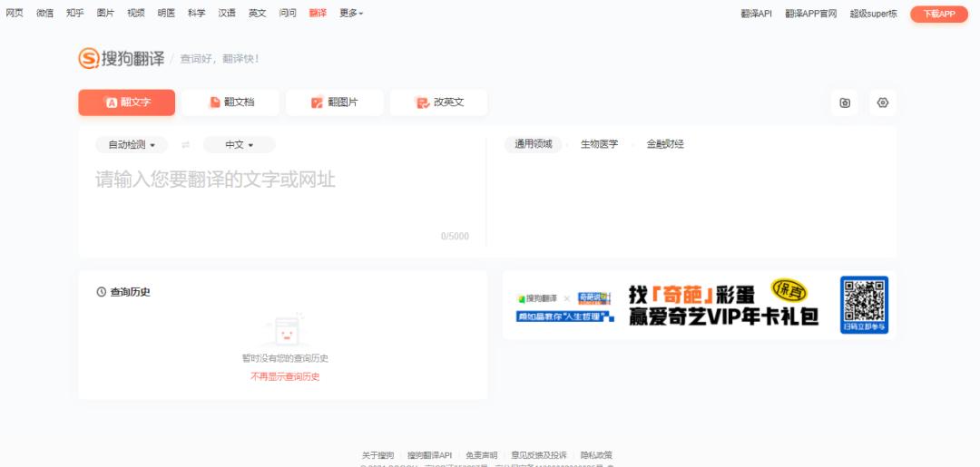
Task: Go to 问问 in top navigation
Action: tap(288, 13)
